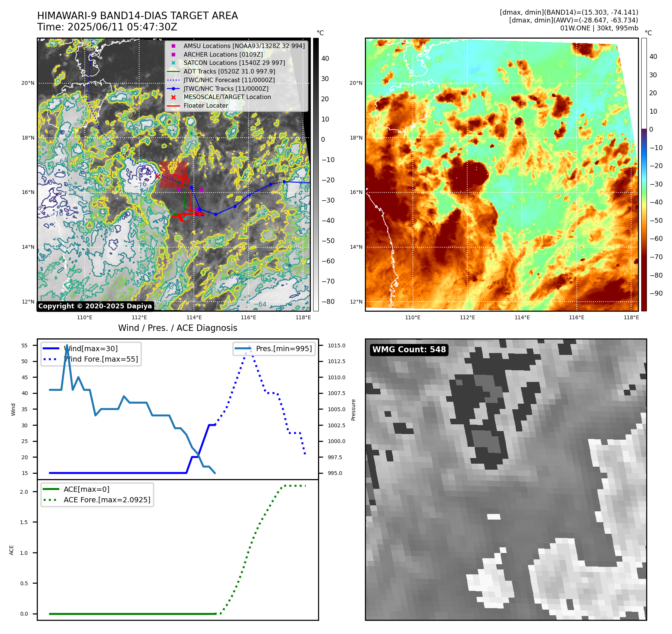
Task: Click the red shaded target box on left map
Action: tap(174, 175)
